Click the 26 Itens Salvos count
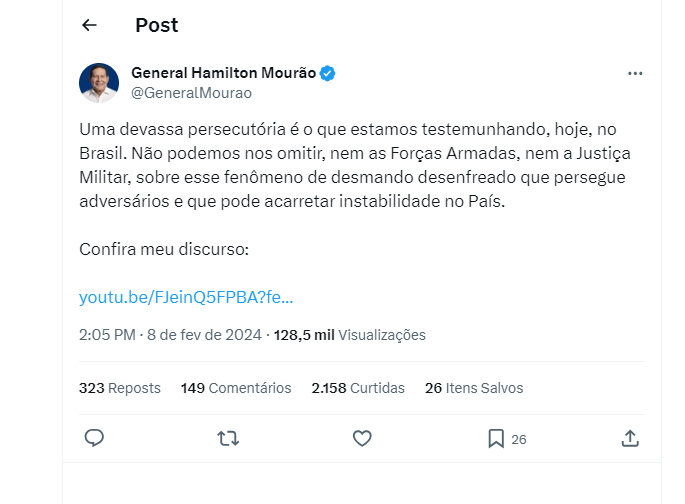This screenshot has width=685, height=504. (474, 388)
